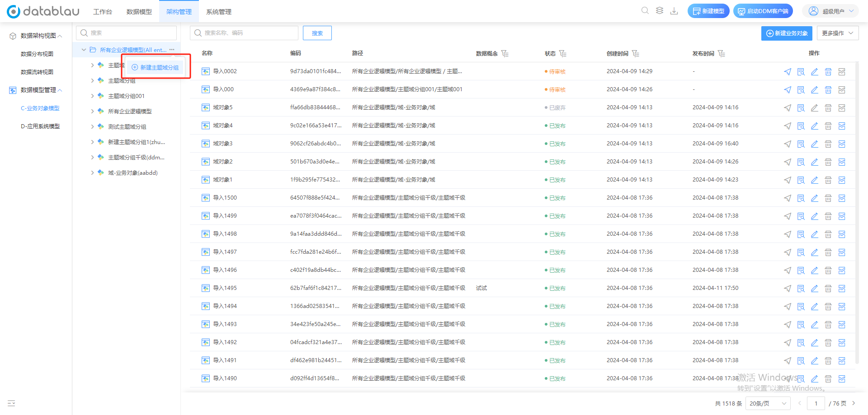Viewport: 868px width, 415px height.
Task: Expand the 新建主题域分组1(zhu... tree node
Action: point(92,142)
